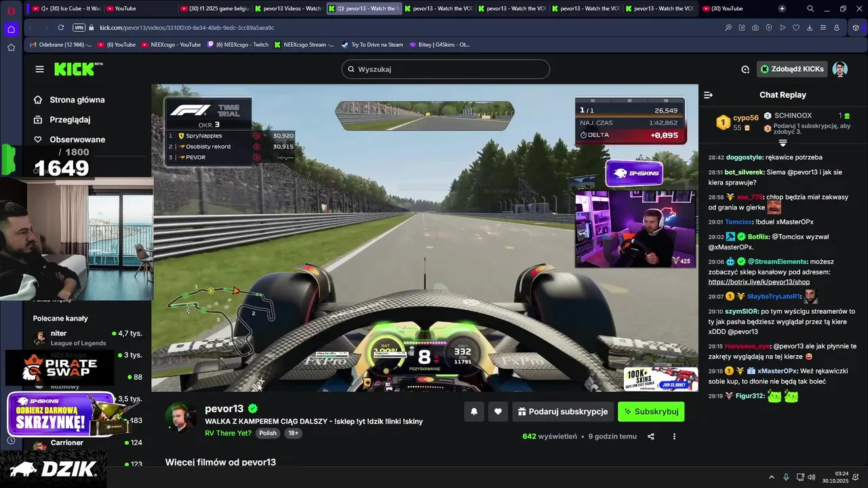The height and width of the screenshot is (488, 868).
Task: Open niter recommended channel
Action: pyautogui.click(x=87, y=337)
